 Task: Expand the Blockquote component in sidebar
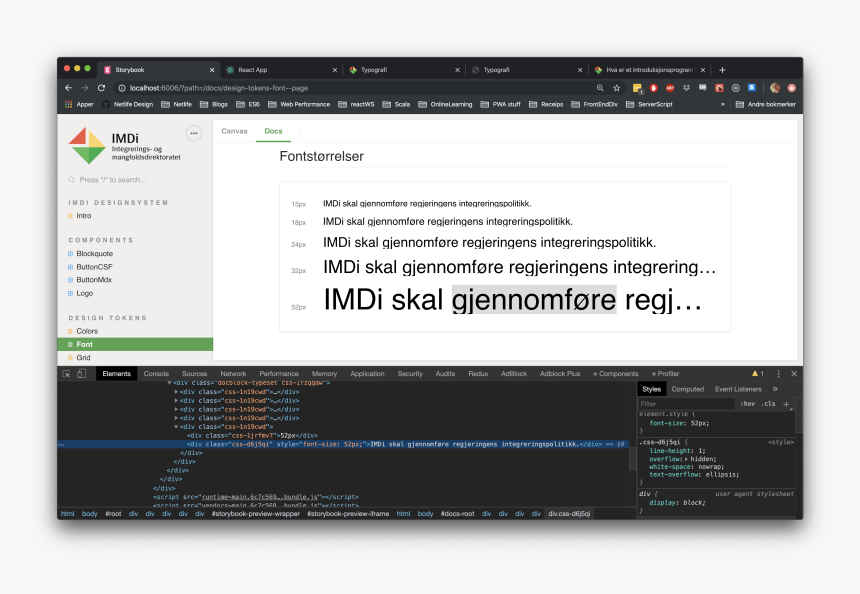click(x=94, y=254)
